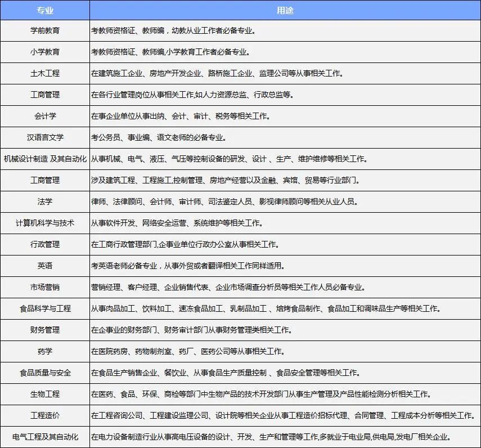The width and height of the screenshot is (481, 448).
Task: Select the 电气工程及其自动化 cell
Action: pos(45,437)
